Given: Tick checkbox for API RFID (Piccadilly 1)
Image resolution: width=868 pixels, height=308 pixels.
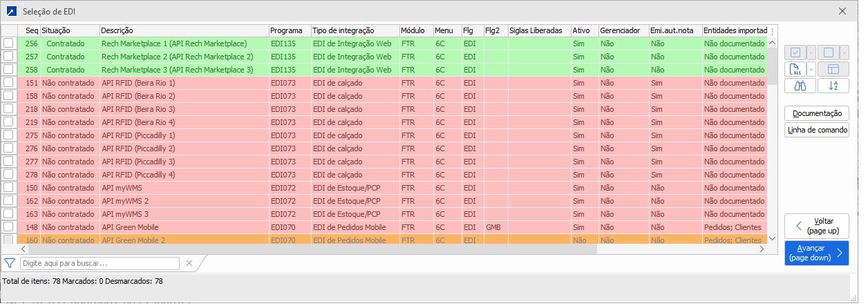Looking at the screenshot, I should pyautogui.click(x=8, y=135).
